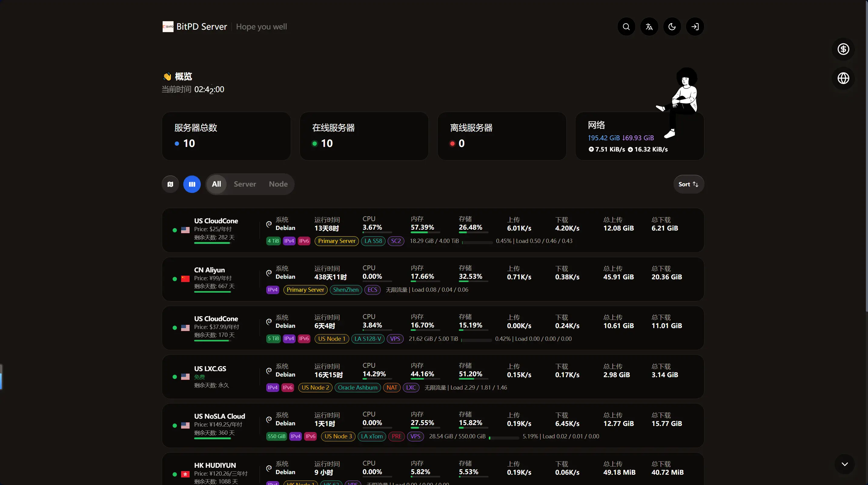This screenshot has width=868, height=485.
Task: Select the Server filter tab
Action: pos(245,184)
